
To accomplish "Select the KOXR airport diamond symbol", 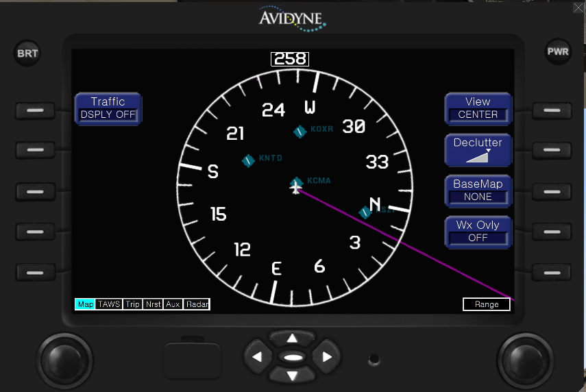I will point(300,132).
